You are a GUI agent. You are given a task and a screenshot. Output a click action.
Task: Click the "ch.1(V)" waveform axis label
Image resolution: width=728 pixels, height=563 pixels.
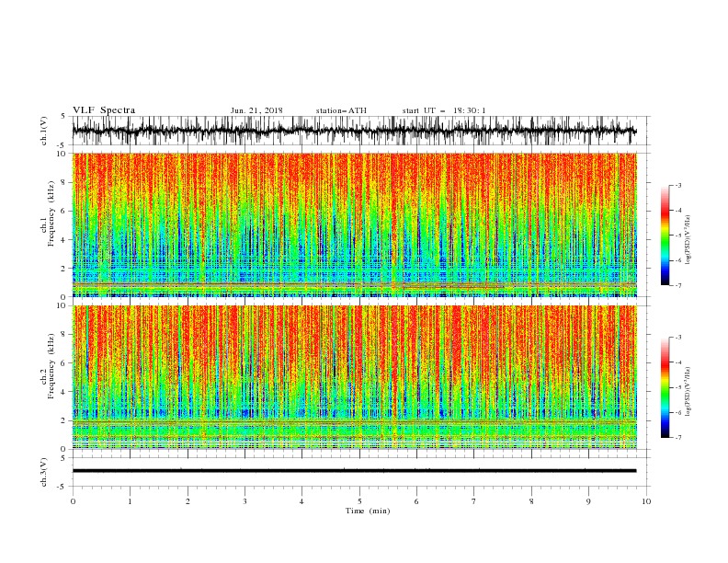[44, 131]
